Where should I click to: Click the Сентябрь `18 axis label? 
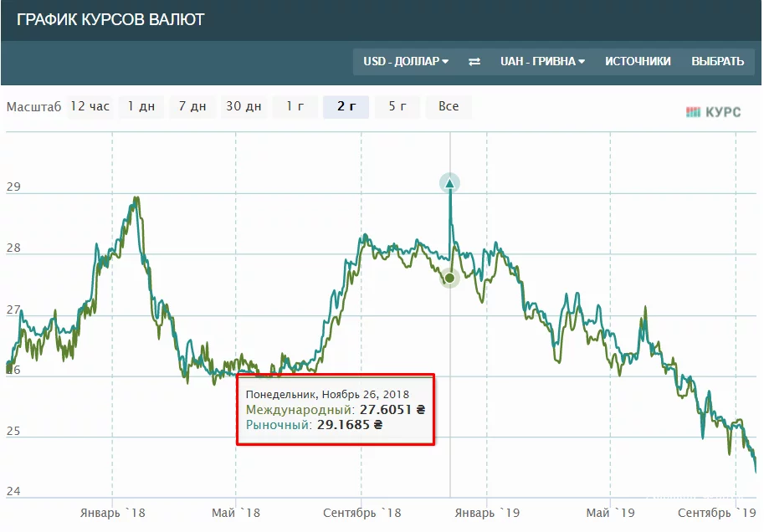(362, 513)
